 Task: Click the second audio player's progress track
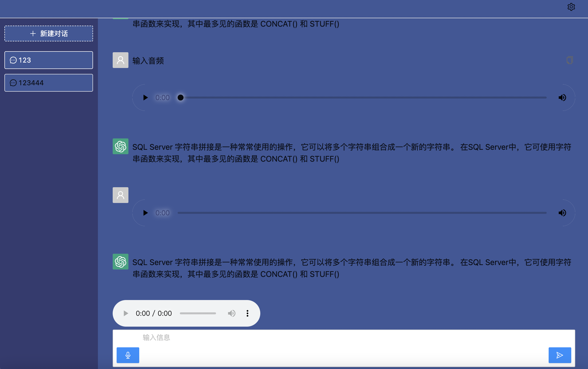coord(362,213)
